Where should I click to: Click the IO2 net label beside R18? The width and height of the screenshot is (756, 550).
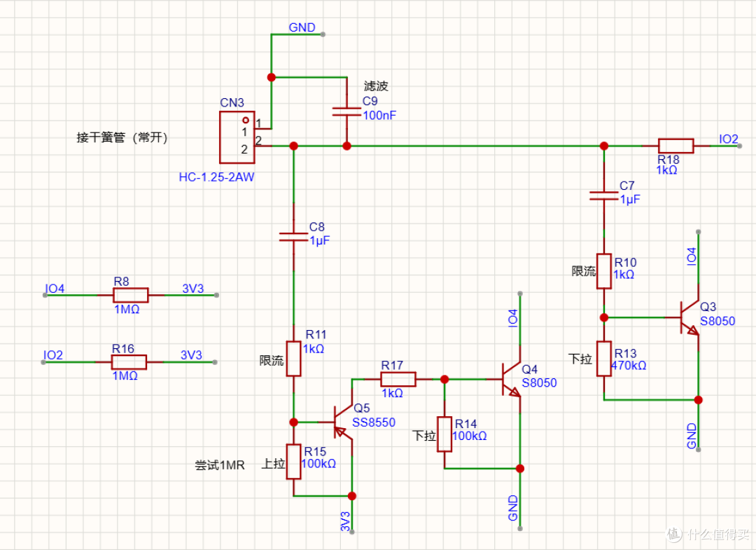point(729,139)
